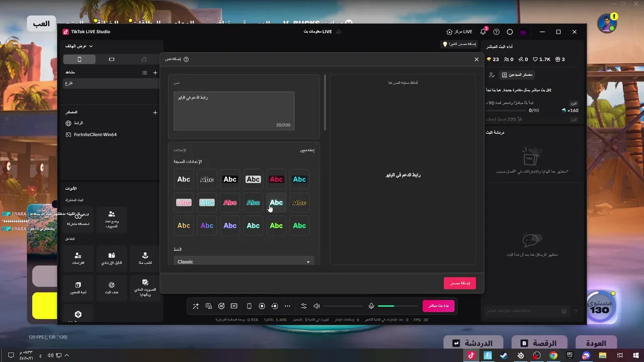Choose pink outlined Abc preset
Screen dimensions: 644x362
click(230, 203)
